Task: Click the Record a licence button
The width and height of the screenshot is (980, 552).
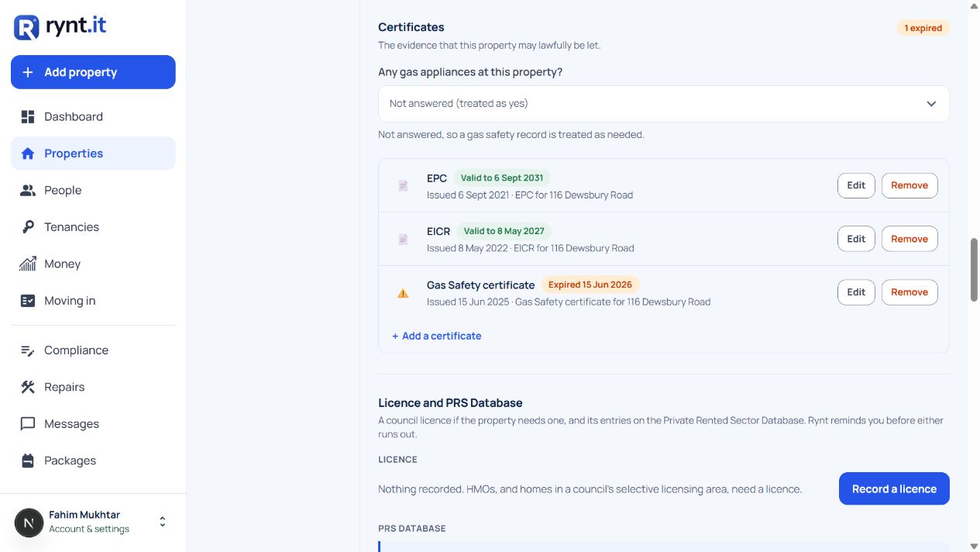Action: tap(894, 488)
